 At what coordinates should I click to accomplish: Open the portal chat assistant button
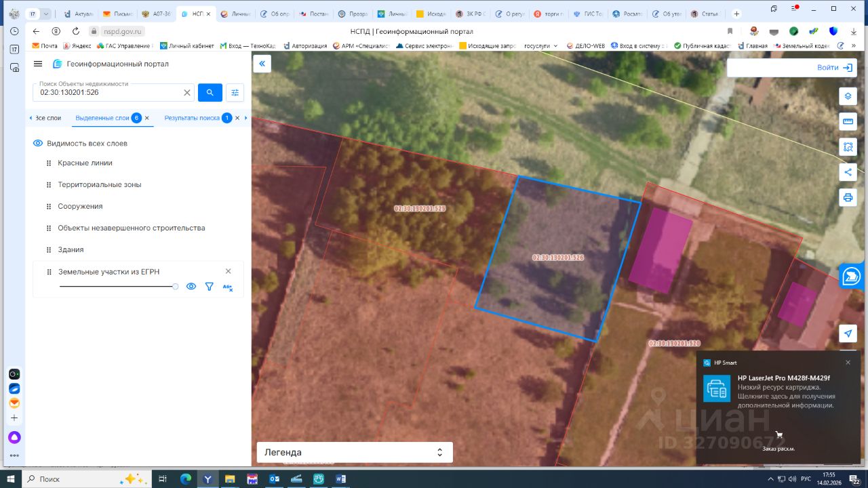pyautogui.click(x=851, y=276)
